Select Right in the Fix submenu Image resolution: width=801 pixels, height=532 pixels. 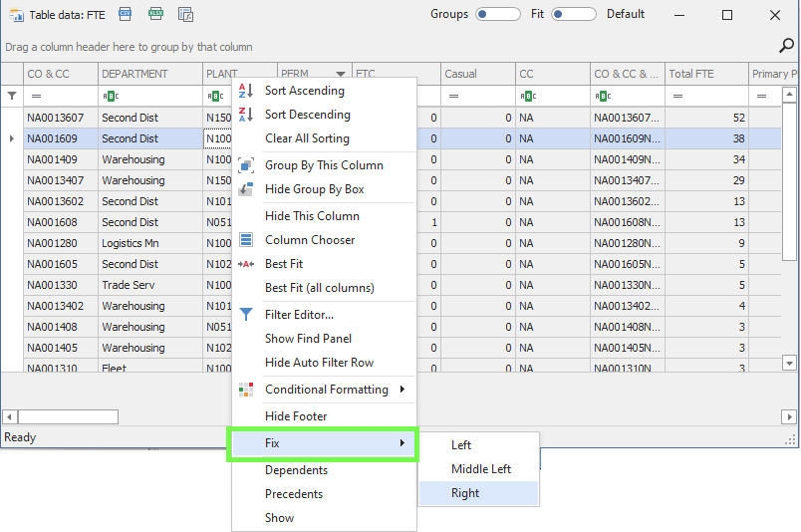point(465,493)
